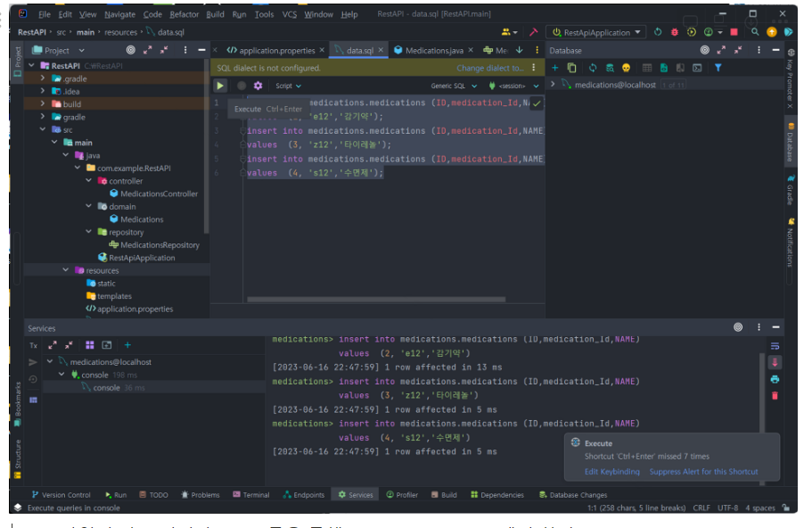
Task: Click the Group By purple grid icon in Services
Action: (x=90, y=345)
